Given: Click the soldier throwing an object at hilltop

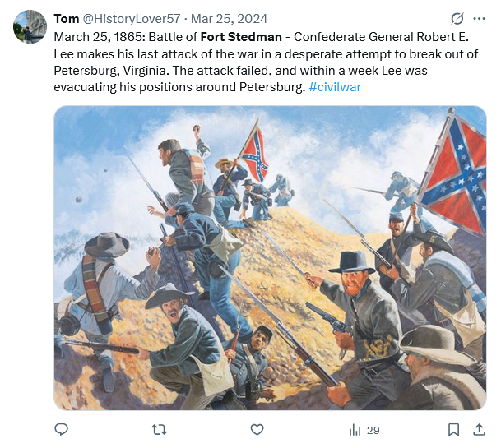Looking at the screenshot, I should [x=188, y=169].
